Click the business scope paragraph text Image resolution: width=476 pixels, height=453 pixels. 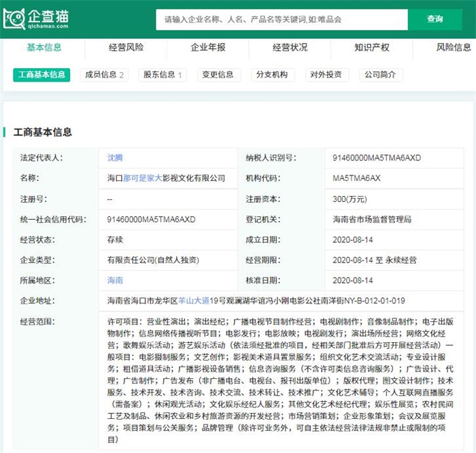(280, 380)
